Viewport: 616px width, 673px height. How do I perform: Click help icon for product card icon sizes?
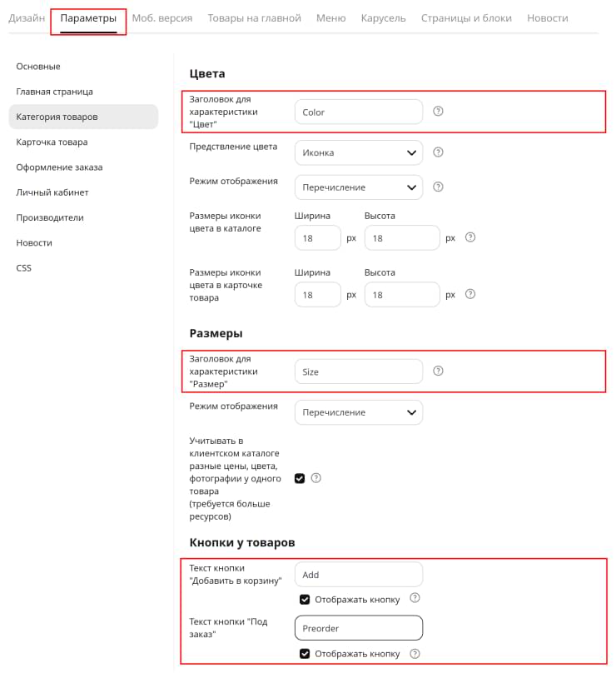470,294
